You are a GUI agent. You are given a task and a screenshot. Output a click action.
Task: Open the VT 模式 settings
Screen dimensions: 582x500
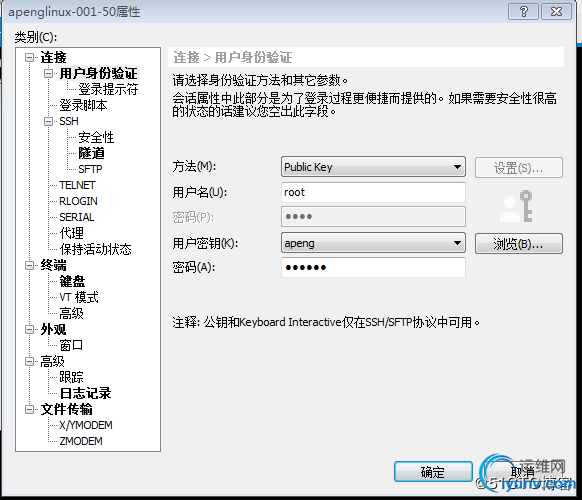[79, 297]
